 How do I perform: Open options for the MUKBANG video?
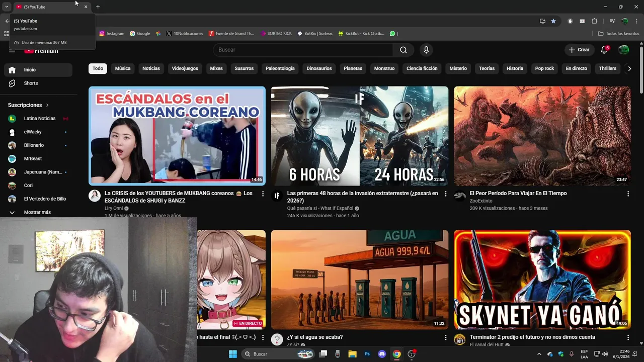pyautogui.click(x=263, y=194)
